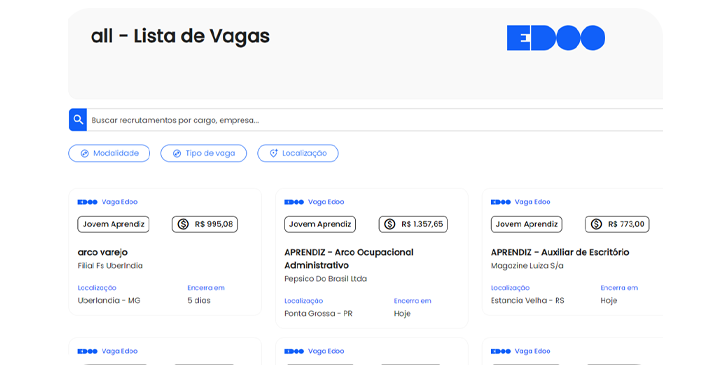Image resolution: width=714 pixels, height=372 pixels.
Task: Click the R$ 773,00 salary badge
Action: [617, 224]
